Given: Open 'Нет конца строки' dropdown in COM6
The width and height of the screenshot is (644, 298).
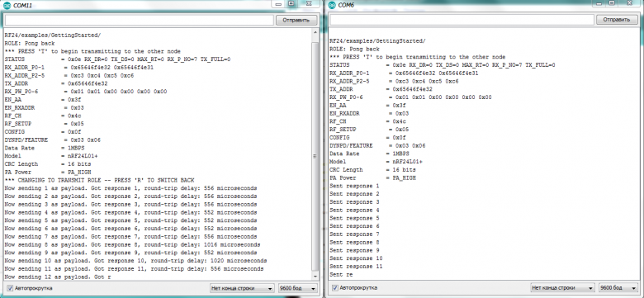Looking at the screenshot, I should tap(562, 288).
